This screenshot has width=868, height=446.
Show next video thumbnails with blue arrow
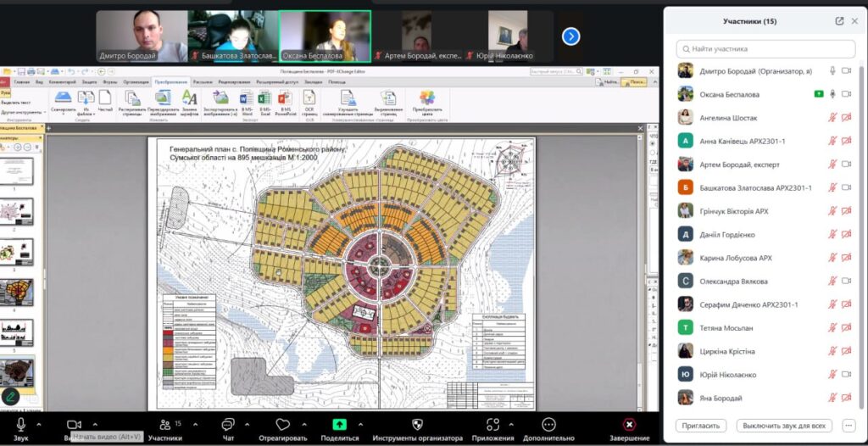pos(571,36)
